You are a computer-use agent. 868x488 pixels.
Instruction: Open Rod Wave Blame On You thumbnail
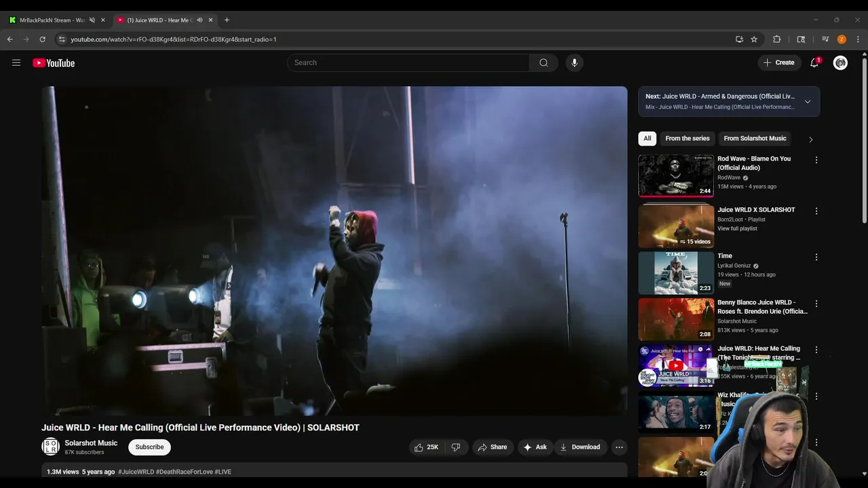click(x=676, y=176)
